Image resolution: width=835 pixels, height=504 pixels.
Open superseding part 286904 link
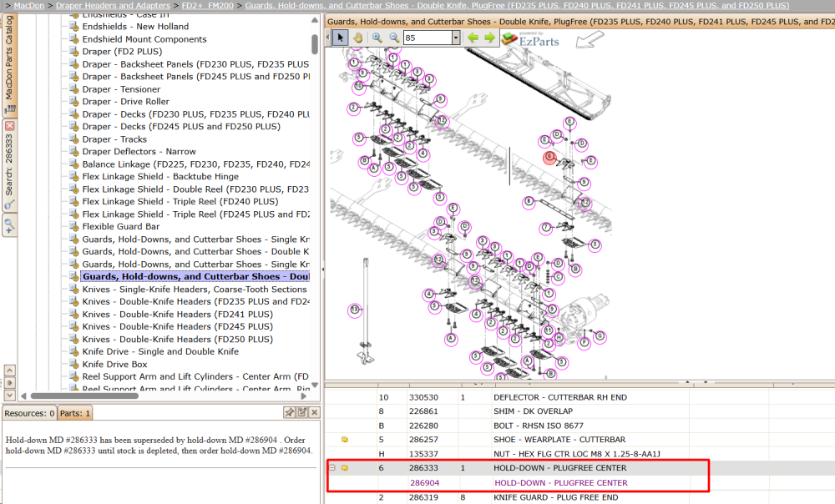point(424,482)
